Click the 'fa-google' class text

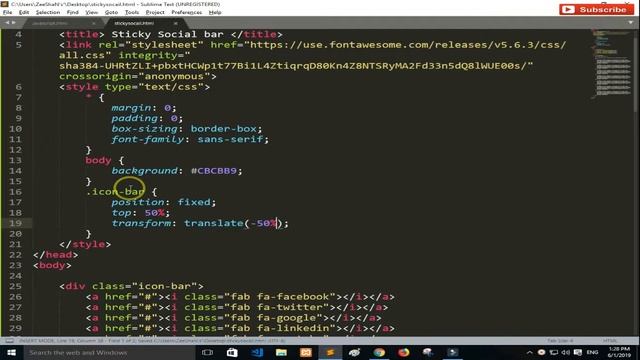pyautogui.click(x=287, y=318)
